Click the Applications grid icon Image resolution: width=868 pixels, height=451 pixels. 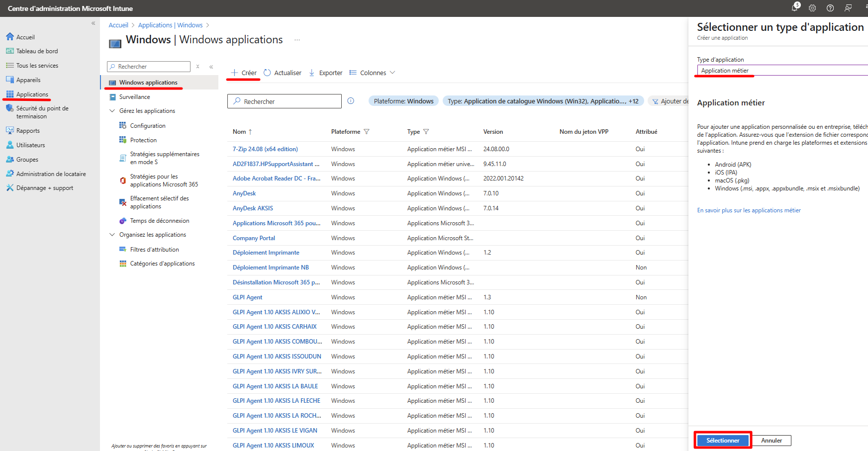pos(10,94)
